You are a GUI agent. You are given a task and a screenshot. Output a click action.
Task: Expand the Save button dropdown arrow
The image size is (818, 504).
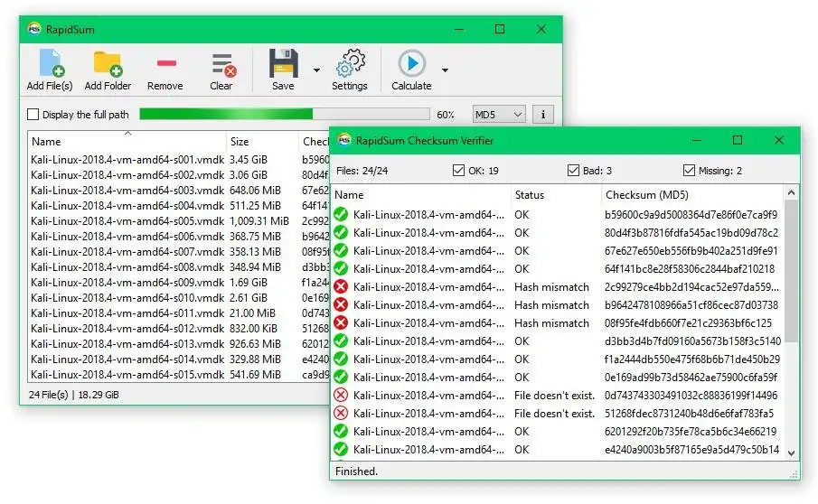[x=316, y=70]
